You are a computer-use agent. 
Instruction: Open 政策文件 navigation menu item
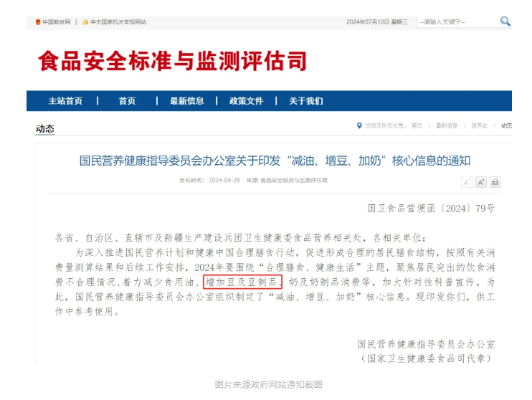246,101
